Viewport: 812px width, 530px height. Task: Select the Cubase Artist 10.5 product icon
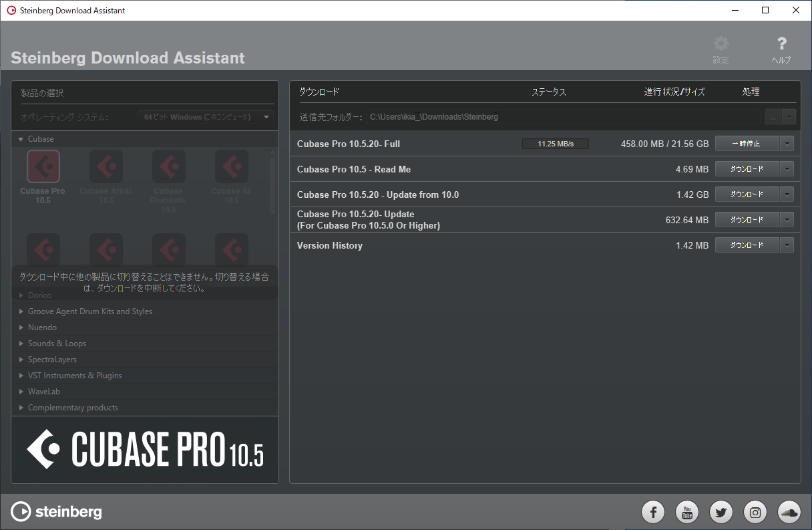coord(106,166)
